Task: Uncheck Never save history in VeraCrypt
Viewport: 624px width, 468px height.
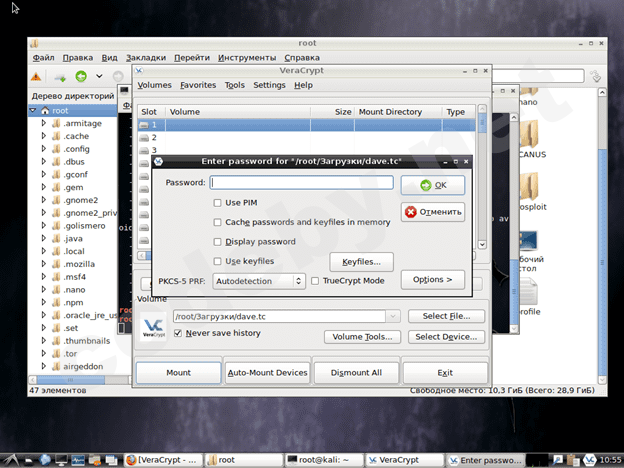Action: click(x=178, y=333)
